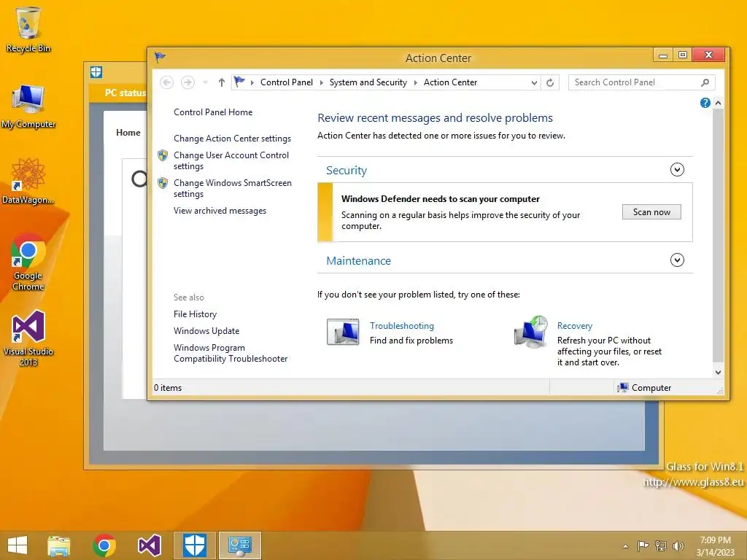
Task: Open Change Action Center settings
Action: (232, 139)
